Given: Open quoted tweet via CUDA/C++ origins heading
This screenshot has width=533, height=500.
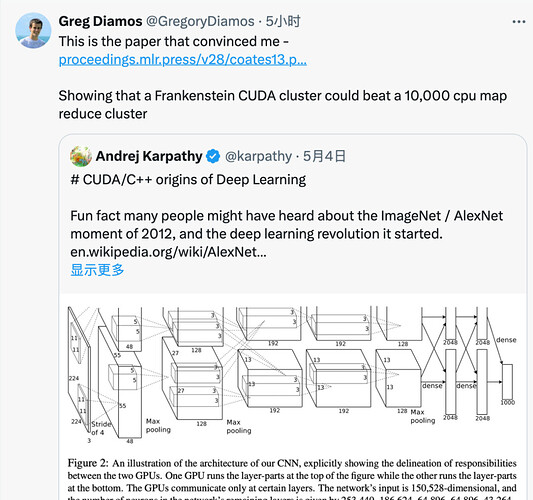Looking at the screenshot, I should (188, 180).
